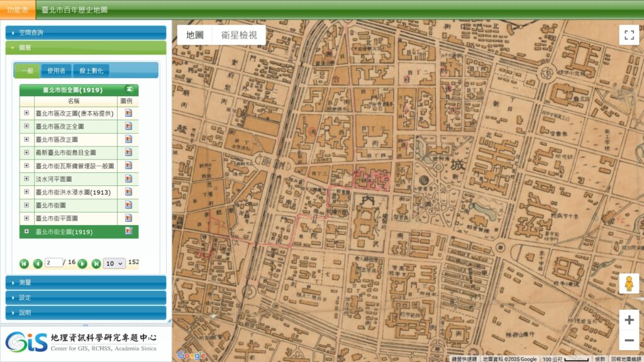This screenshot has height=362, width=644.
Task: Open legend icon for 最新臺北市街鳥目全圖
Action: (x=128, y=153)
